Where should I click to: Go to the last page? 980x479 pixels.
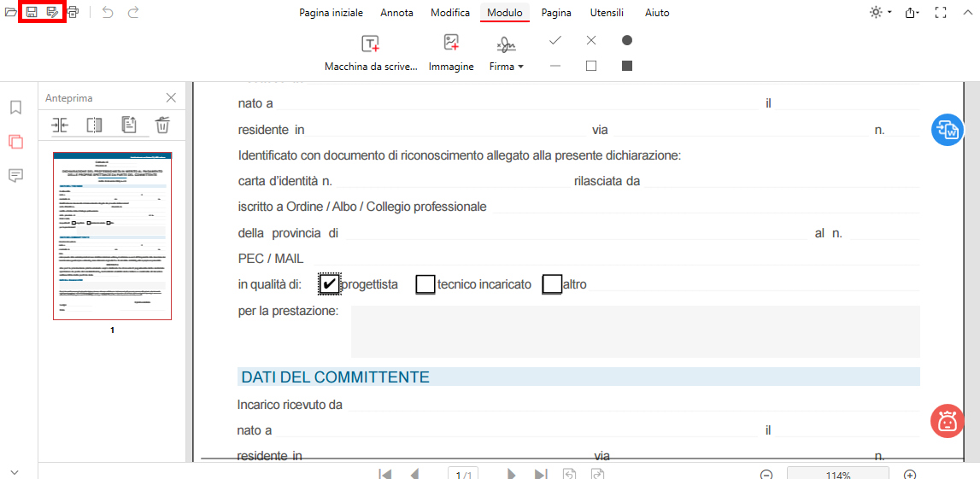541,474
